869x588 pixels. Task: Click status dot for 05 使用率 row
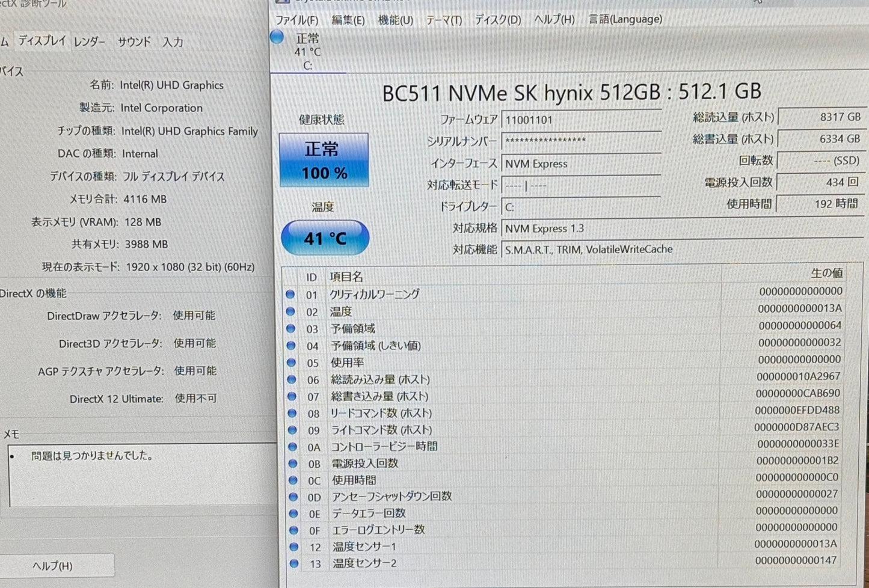[x=292, y=363]
